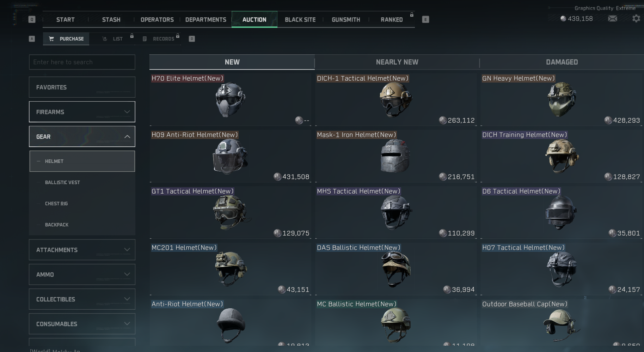Click the currency coin icon beside 439,158
This screenshot has width=644, height=352.
[x=563, y=19]
